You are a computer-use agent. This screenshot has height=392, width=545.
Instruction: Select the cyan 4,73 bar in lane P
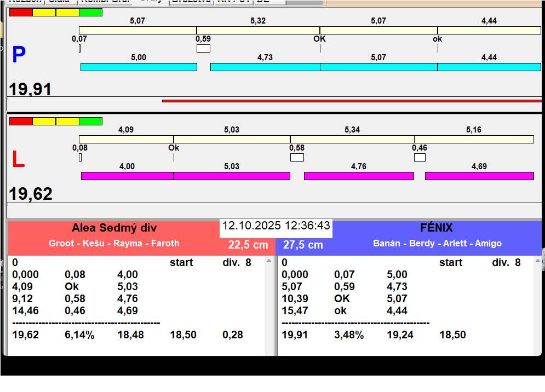pyautogui.click(x=265, y=67)
